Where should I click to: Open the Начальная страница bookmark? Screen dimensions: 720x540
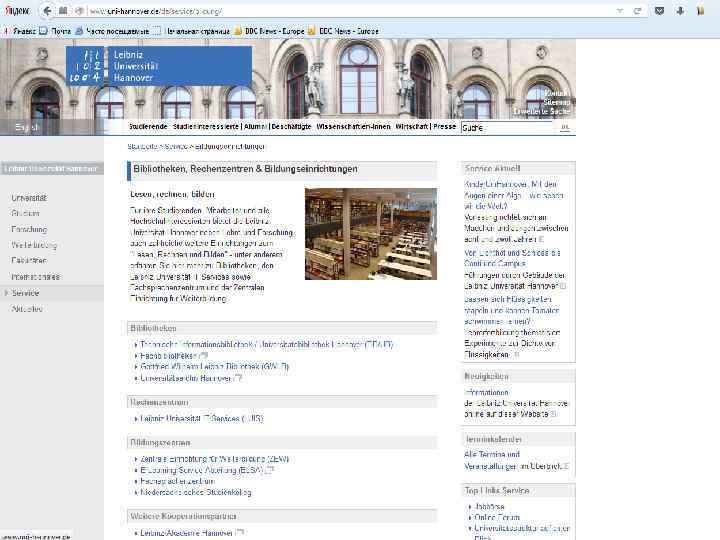(x=191, y=31)
